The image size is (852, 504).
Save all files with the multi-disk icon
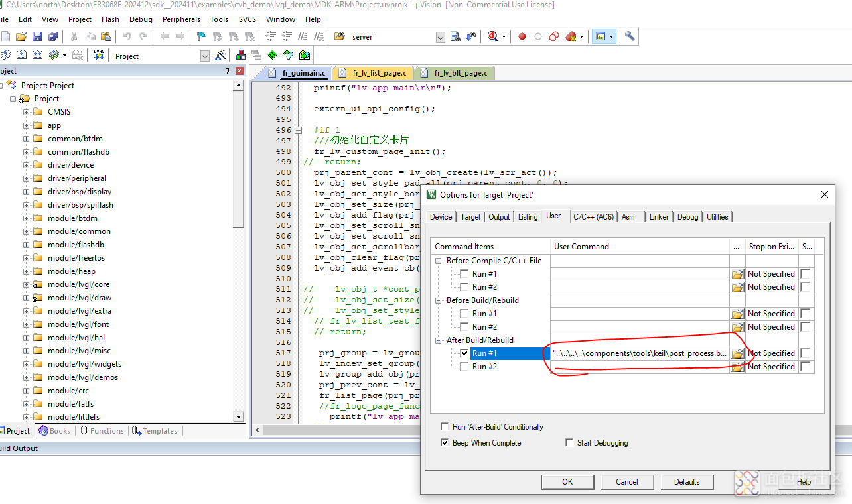(53, 36)
